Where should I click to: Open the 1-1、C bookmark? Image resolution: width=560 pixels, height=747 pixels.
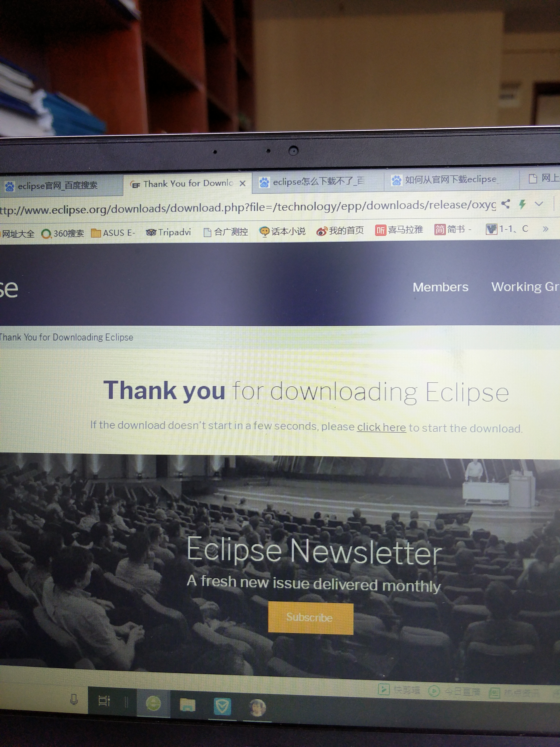(x=507, y=229)
